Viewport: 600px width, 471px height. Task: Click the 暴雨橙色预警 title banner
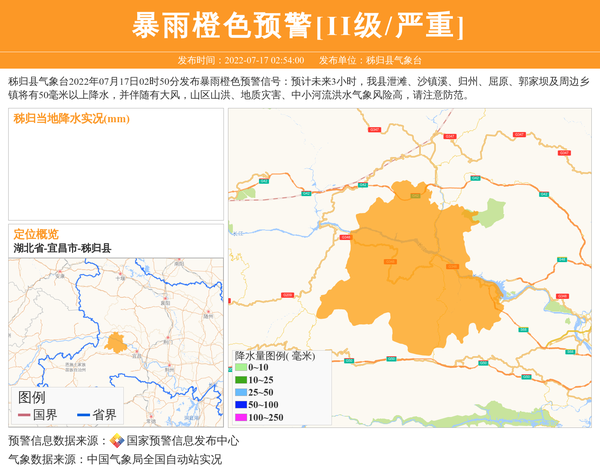[x=299, y=25]
